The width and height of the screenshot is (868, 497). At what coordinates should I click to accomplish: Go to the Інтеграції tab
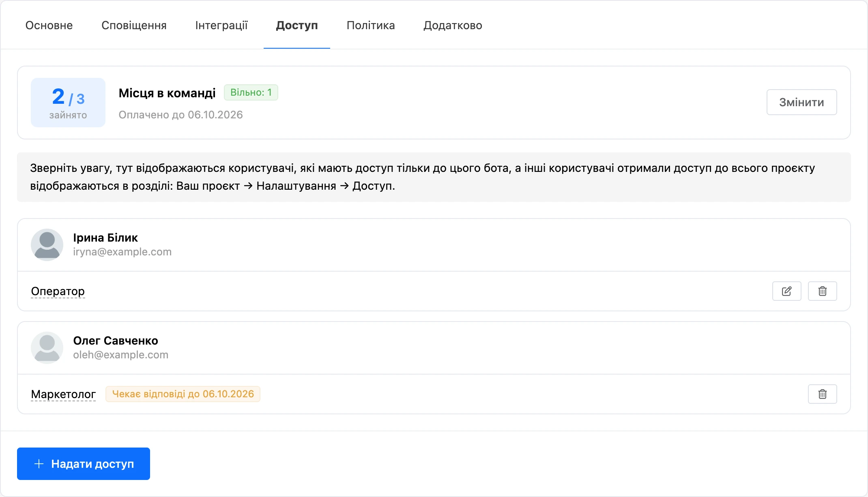pyautogui.click(x=221, y=25)
